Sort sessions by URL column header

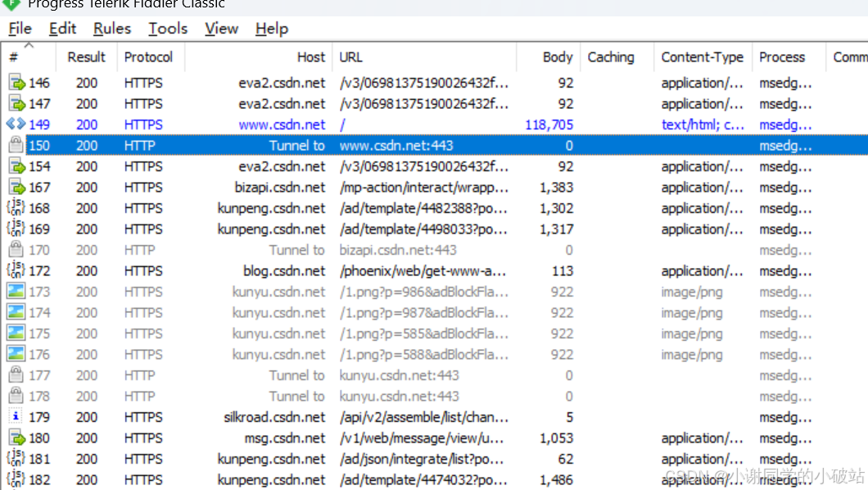425,57
